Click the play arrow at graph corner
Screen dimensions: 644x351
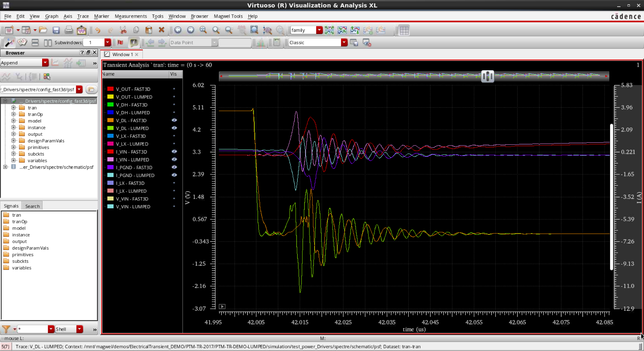click(222, 307)
